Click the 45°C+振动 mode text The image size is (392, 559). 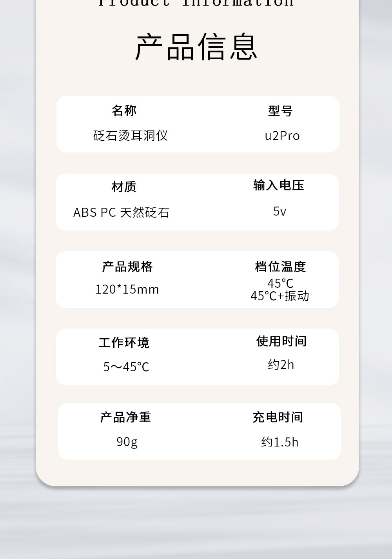(x=280, y=296)
